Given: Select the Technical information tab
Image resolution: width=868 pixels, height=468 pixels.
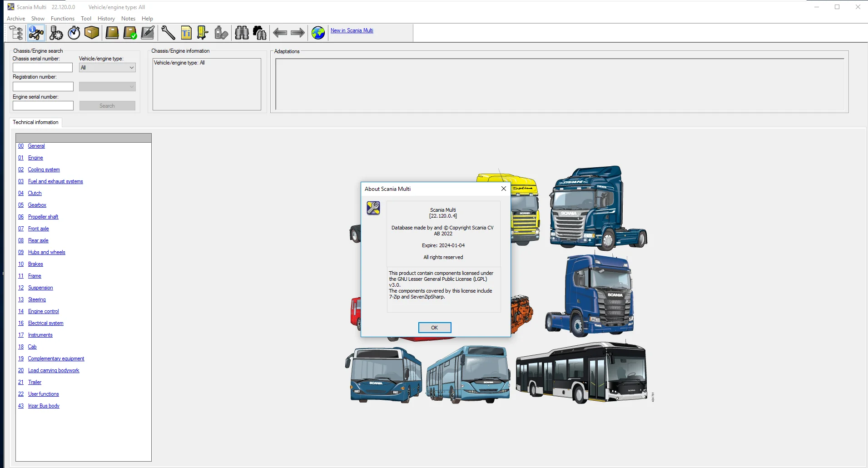Looking at the screenshot, I should pos(35,122).
